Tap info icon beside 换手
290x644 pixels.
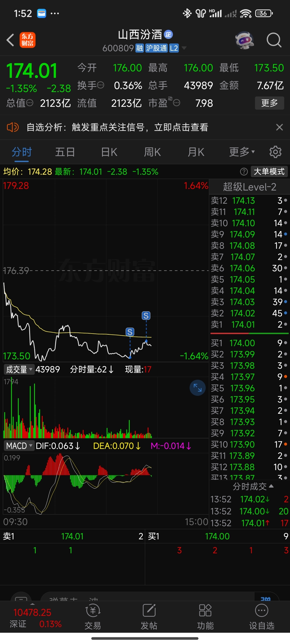[x=101, y=85]
